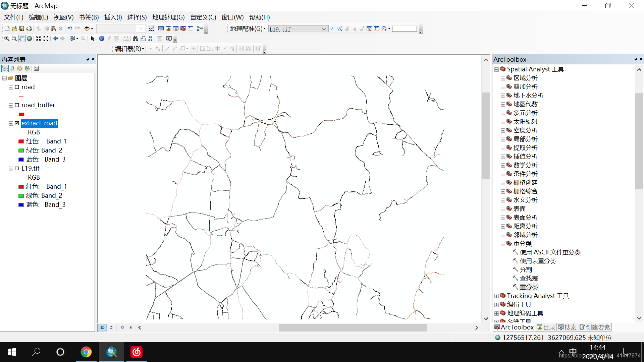Click the Pan (hand) navigation tool

coord(21,39)
